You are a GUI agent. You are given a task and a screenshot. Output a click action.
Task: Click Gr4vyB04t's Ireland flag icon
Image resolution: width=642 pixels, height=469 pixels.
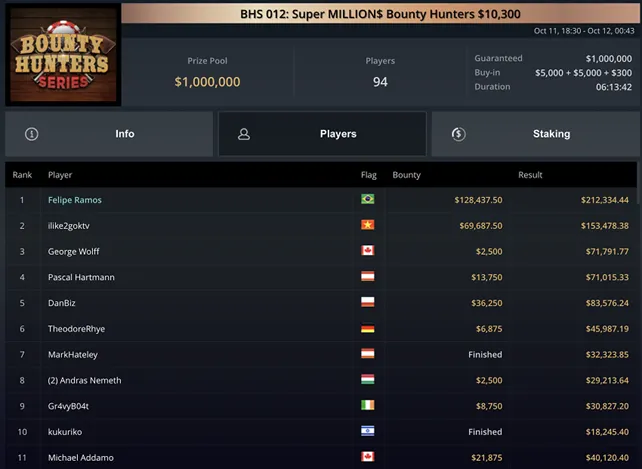pos(368,406)
